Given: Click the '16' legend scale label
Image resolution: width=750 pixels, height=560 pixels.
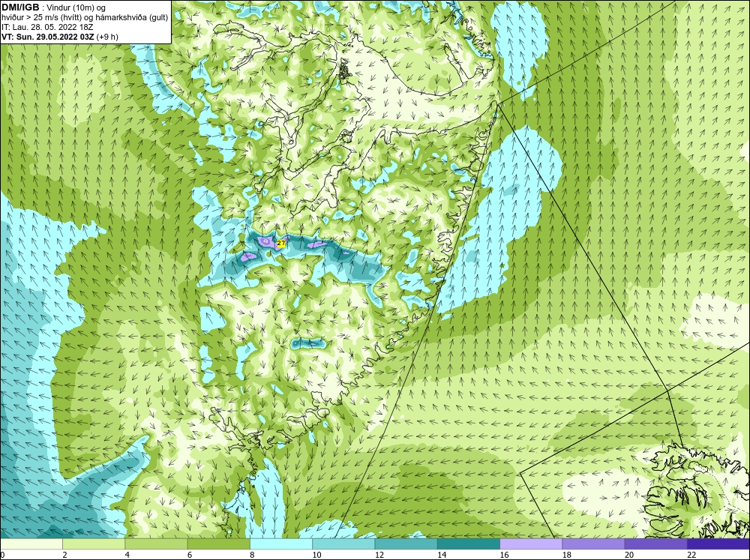Looking at the screenshot, I should (x=504, y=555).
